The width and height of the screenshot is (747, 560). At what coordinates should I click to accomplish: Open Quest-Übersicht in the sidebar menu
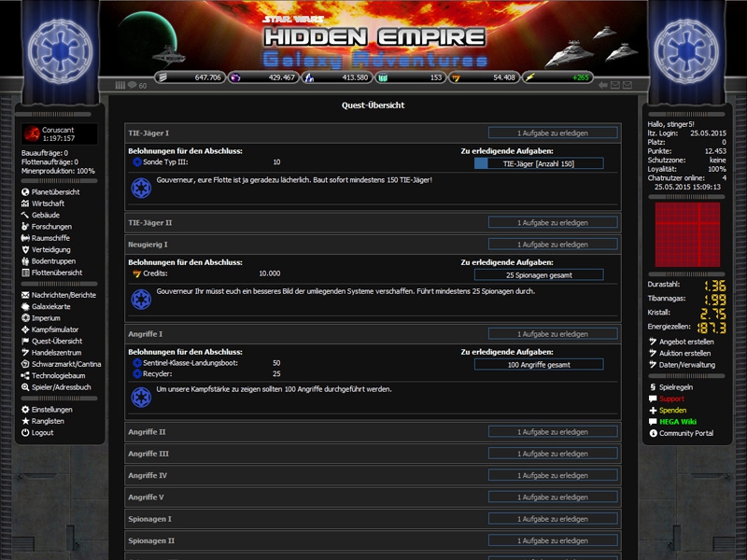57,341
